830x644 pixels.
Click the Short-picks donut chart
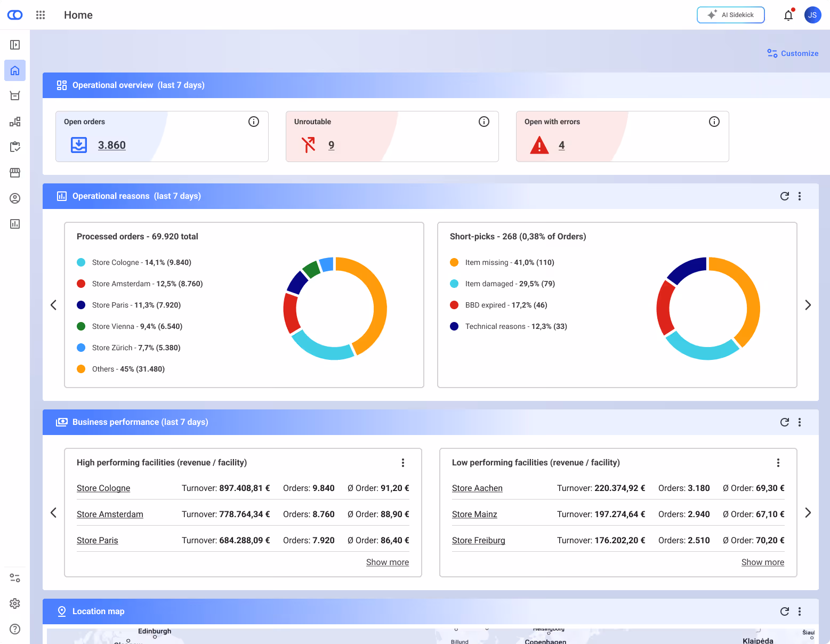tap(708, 308)
